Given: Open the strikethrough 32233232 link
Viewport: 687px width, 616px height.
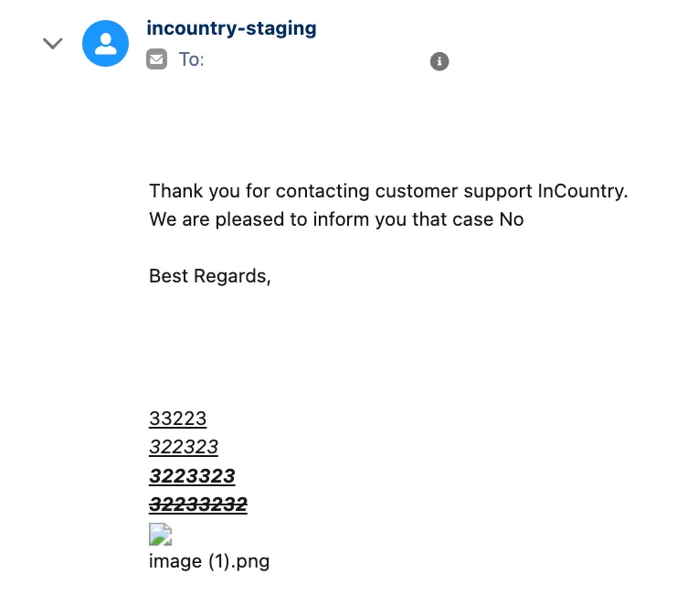Looking at the screenshot, I should pos(198,504).
